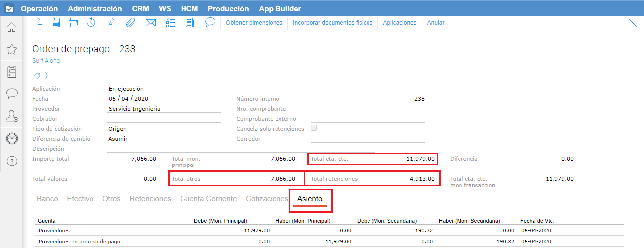This screenshot has height=248, width=644.
Task: Click the new document icon
Action: 37,23
